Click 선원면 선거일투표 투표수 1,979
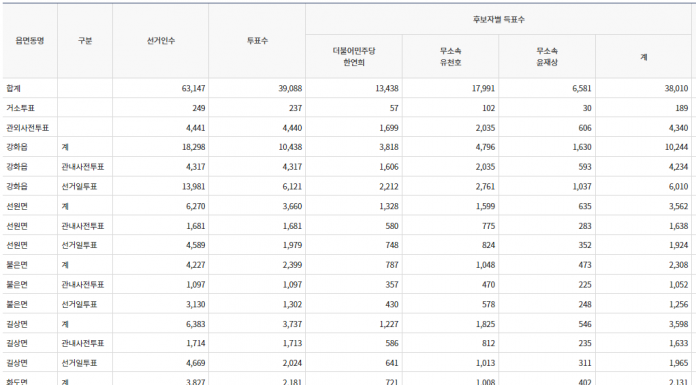Viewport: 696px width, 385px height. (292, 245)
